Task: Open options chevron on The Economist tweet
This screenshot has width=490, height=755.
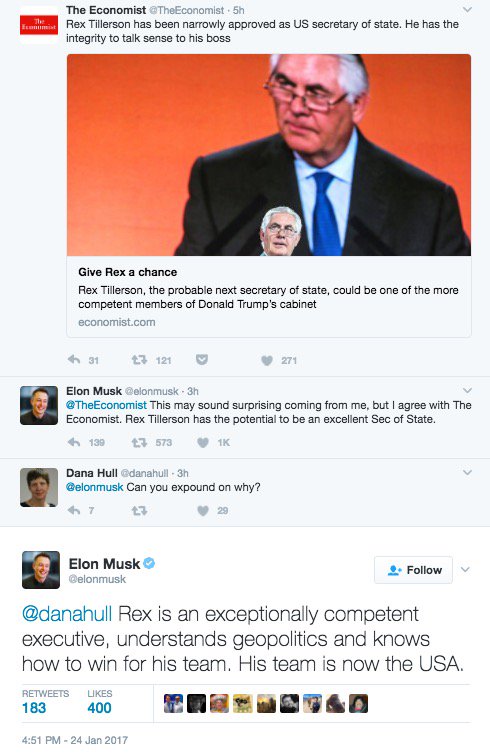Action: tap(467, 10)
